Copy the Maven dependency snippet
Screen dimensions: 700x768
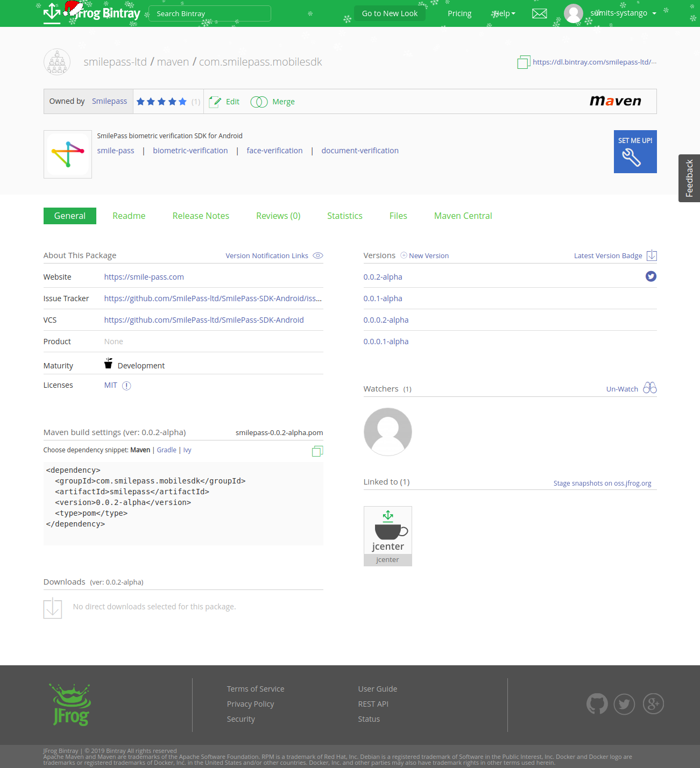pos(317,451)
